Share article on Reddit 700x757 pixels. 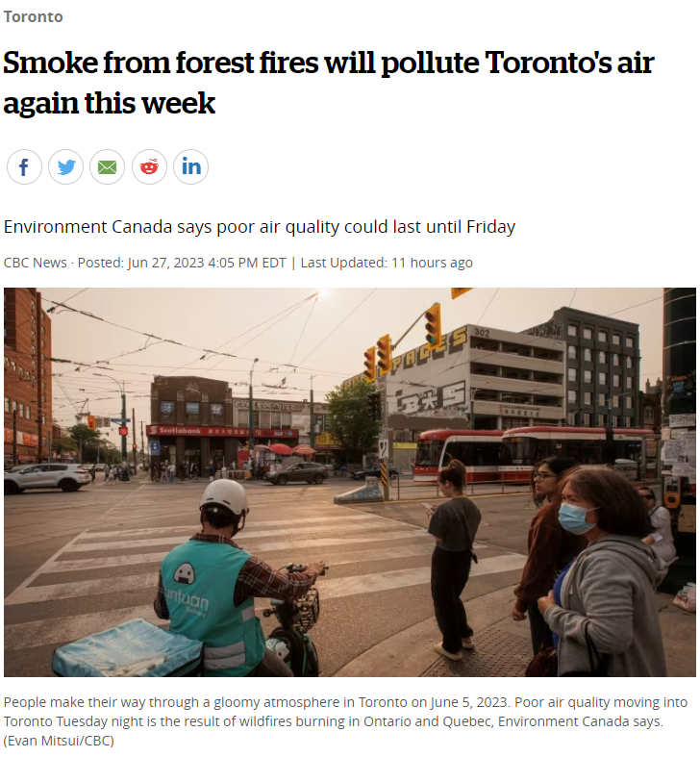click(x=149, y=167)
